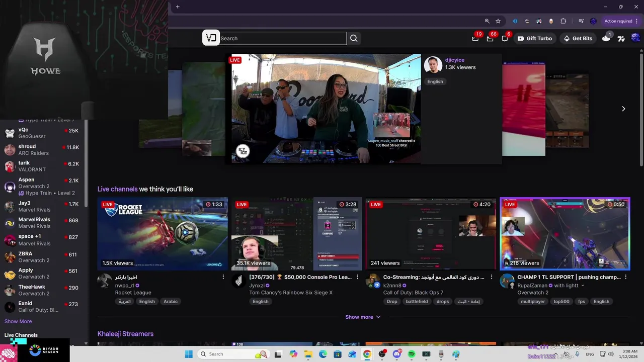Click the taskbar speaker volume icon

click(611, 354)
